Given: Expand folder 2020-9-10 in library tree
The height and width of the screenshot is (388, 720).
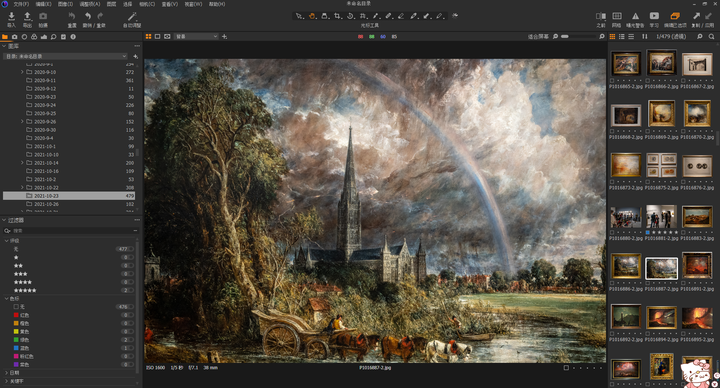Looking at the screenshot, I should tap(22, 72).
